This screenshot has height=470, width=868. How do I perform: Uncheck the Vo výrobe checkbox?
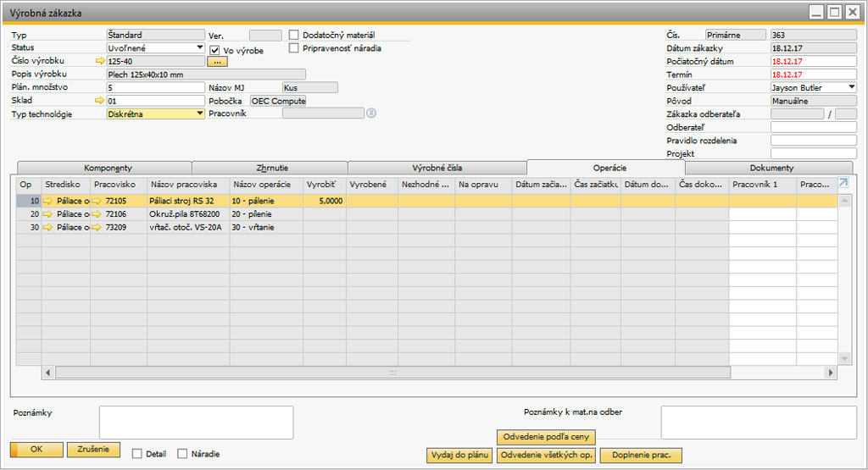[215, 50]
